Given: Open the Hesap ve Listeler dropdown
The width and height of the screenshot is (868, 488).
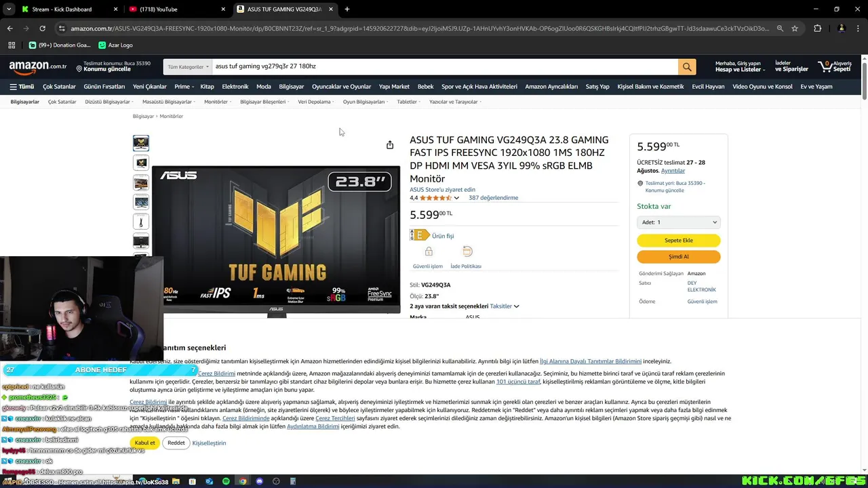Looking at the screenshot, I should (739, 66).
